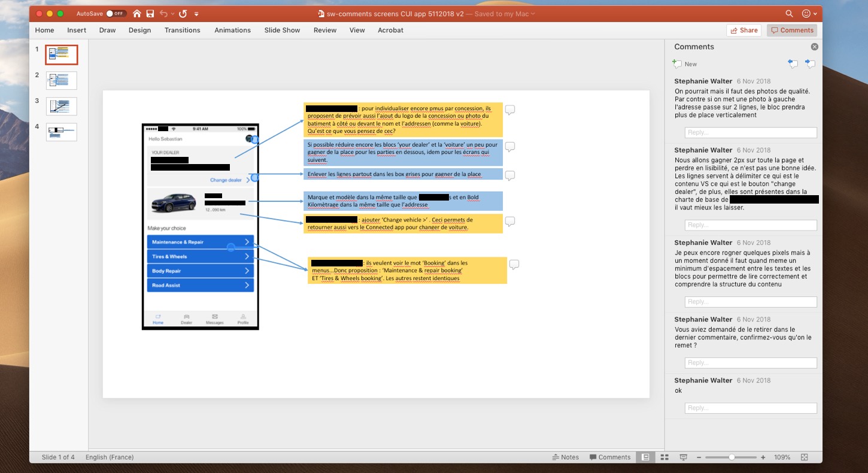Jump to the next comment
Viewport: 868px width, 473px height.
(x=810, y=63)
